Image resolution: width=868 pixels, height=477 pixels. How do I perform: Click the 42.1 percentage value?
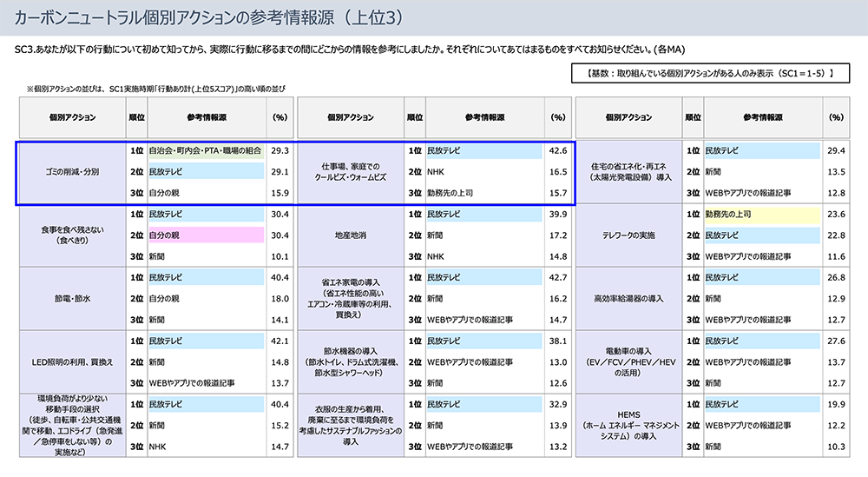[x=280, y=341]
